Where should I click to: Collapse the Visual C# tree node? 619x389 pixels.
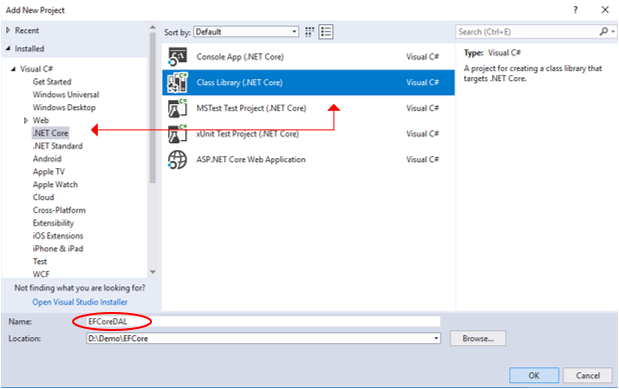13,69
